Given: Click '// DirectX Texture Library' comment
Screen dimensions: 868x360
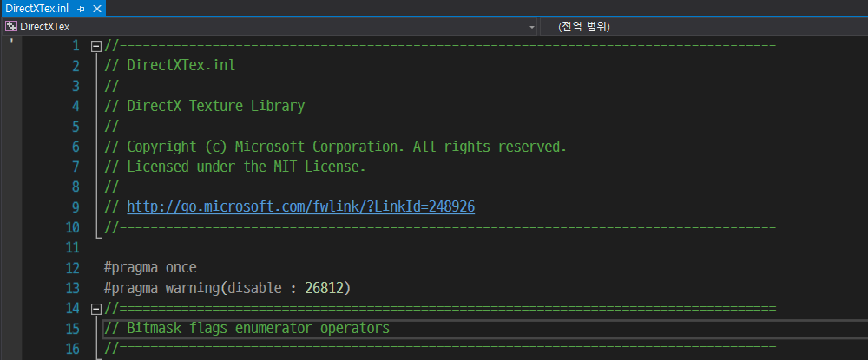Looking at the screenshot, I should point(204,106).
